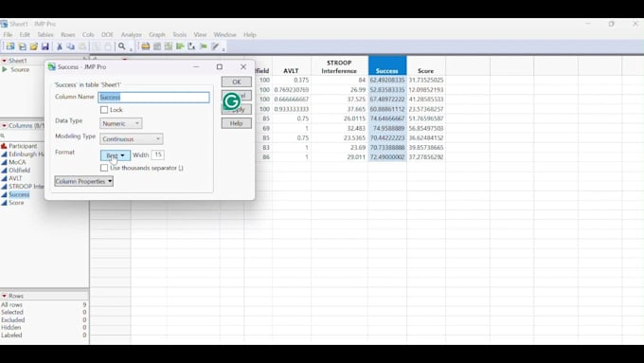
Task: Open the Rows panel red triangle menu
Action: pyautogui.click(x=4, y=296)
